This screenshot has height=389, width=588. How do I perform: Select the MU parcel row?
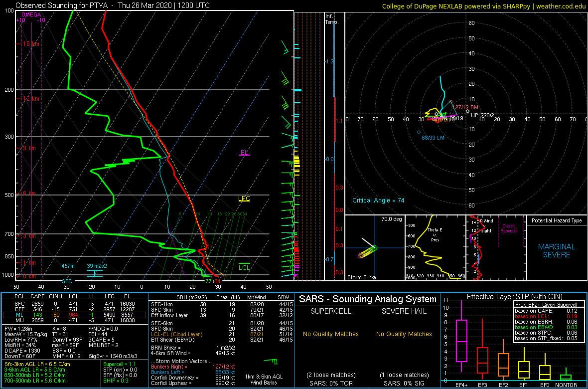[75, 321]
